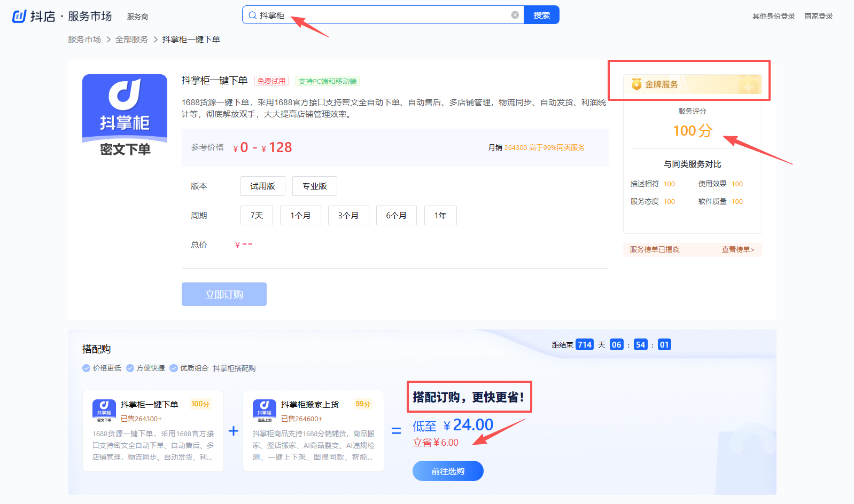
Task: Click the 抖掌柜 密文下单 app logo
Action: [x=125, y=117]
